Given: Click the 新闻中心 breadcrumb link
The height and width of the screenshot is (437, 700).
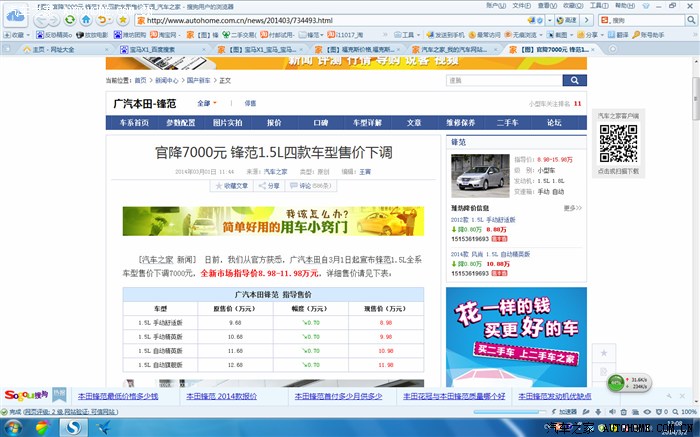Looking at the screenshot, I should tap(165, 80).
